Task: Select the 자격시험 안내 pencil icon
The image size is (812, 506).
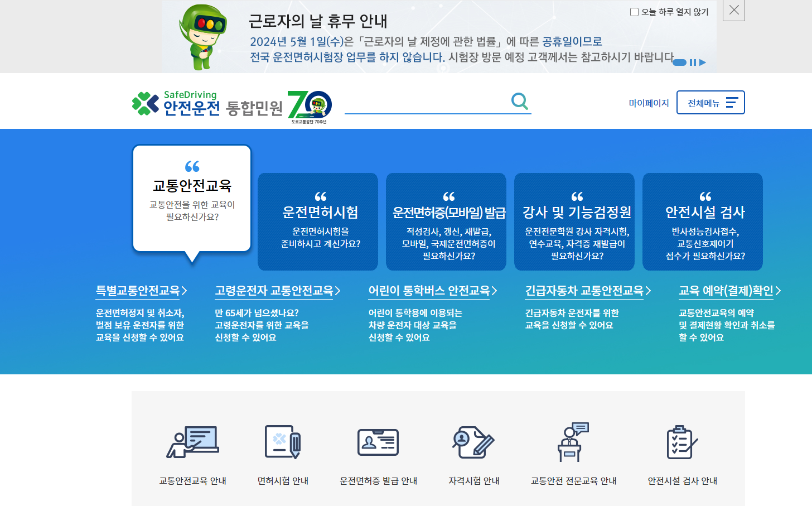Action: [x=472, y=441]
